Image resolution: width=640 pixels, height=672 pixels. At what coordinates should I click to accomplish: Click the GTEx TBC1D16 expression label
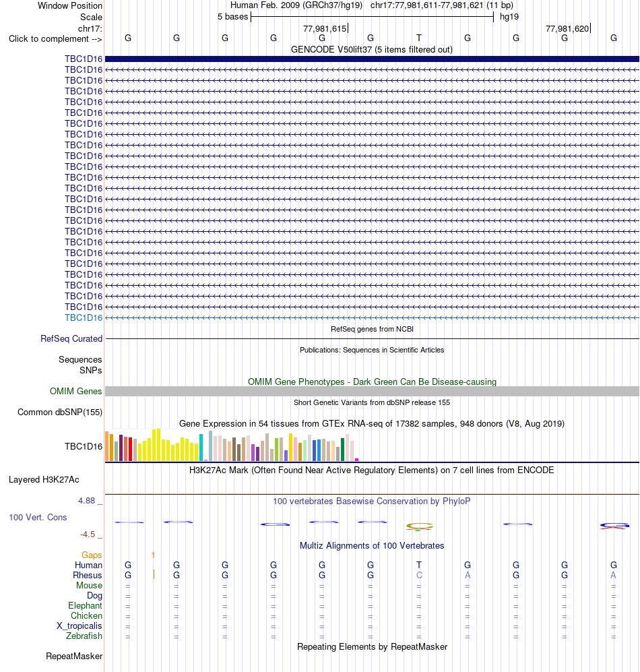(x=84, y=447)
